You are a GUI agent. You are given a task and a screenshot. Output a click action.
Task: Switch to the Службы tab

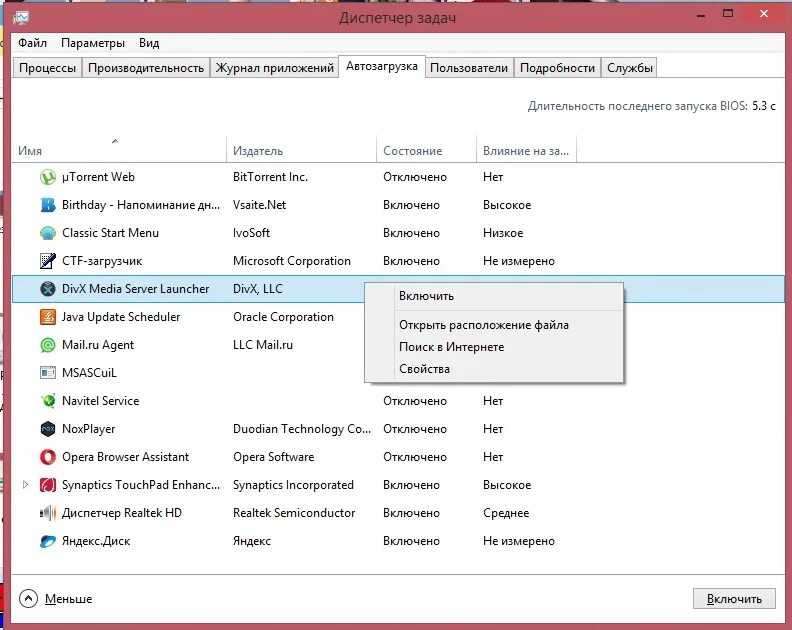tap(629, 68)
